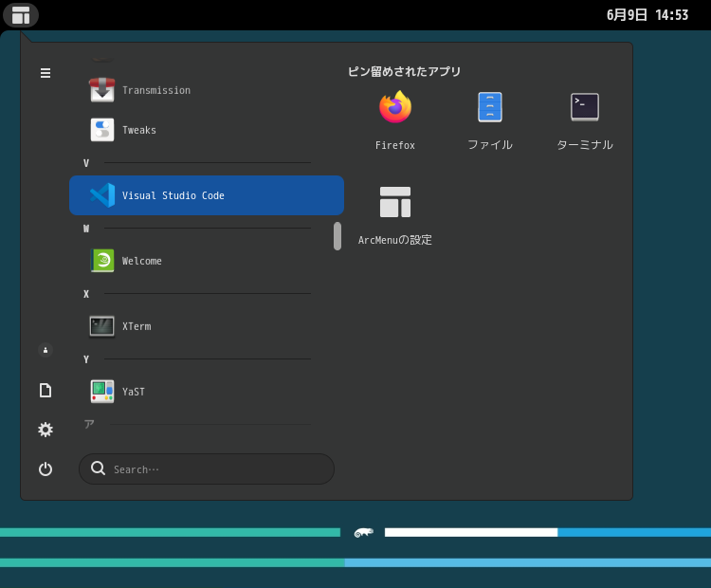Click the magnifier icon in search box
The height and width of the screenshot is (588, 711).
coord(98,469)
